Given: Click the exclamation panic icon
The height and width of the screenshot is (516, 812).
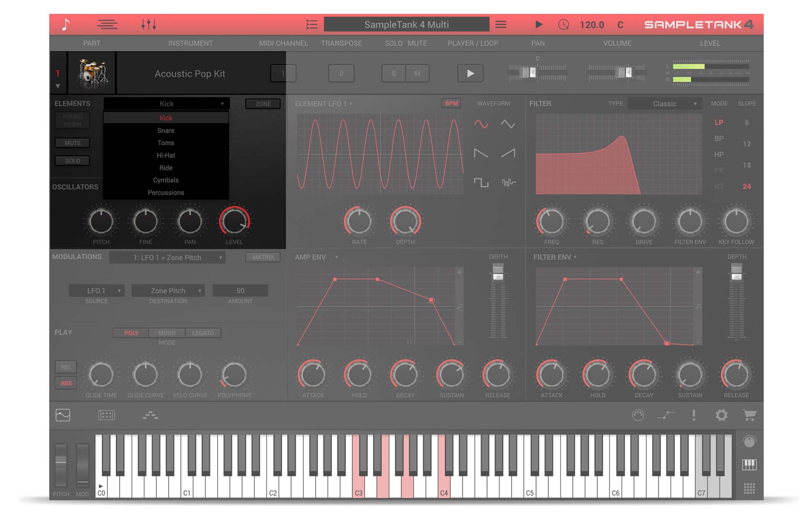Looking at the screenshot, I should (694, 415).
